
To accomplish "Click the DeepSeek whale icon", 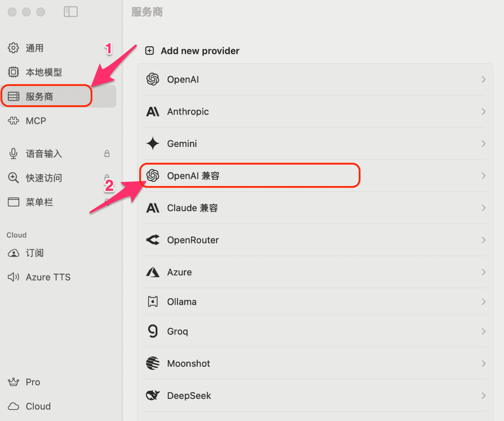I will (153, 396).
